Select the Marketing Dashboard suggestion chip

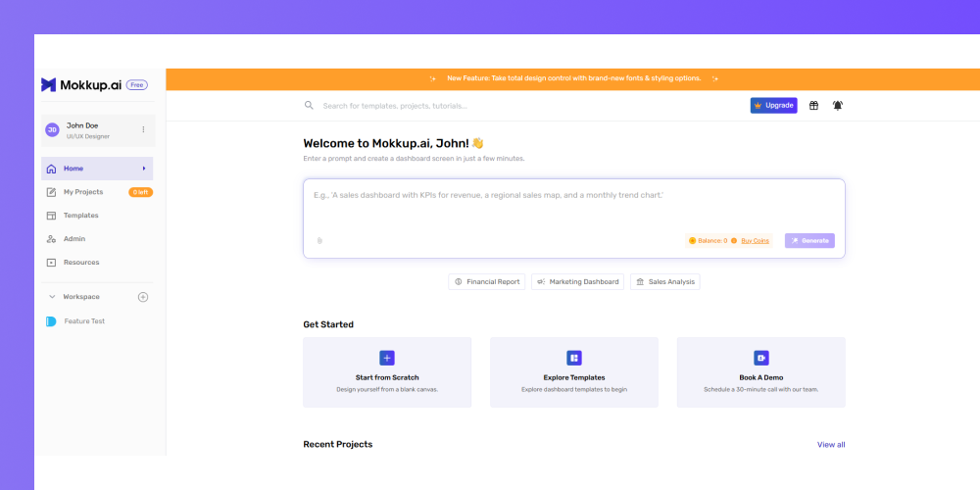(577, 282)
